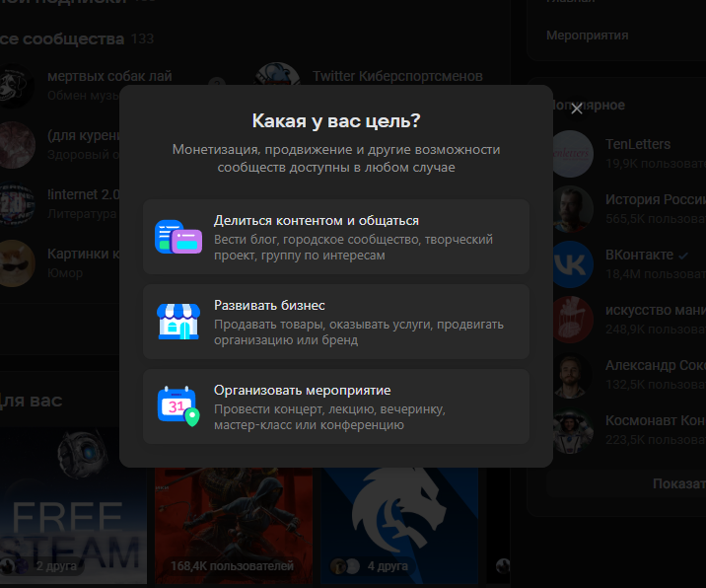Click the calendar event icon
Screen dimensions: 706x588
pos(178,405)
